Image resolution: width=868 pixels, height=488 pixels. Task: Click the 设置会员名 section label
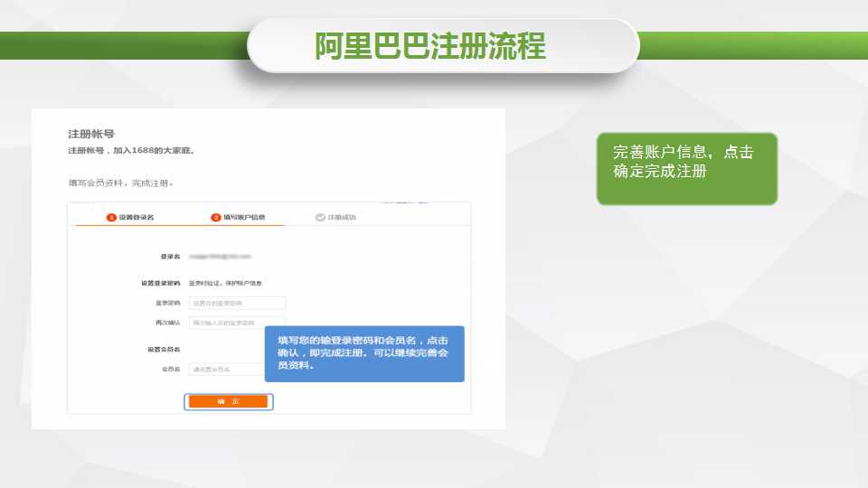(164, 349)
